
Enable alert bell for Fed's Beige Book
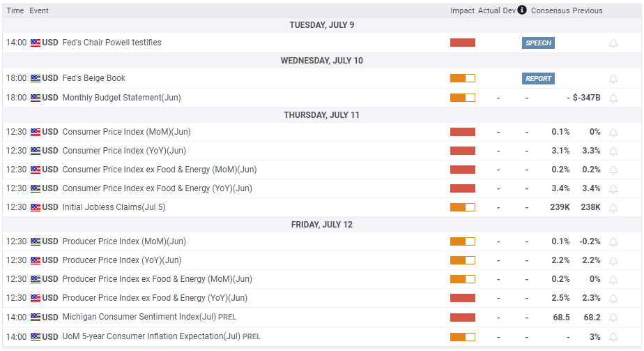coord(613,79)
